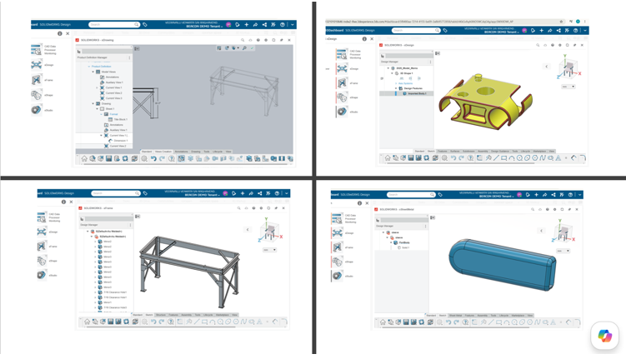Click view orientation cube in xDesign viewport

click(568, 67)
